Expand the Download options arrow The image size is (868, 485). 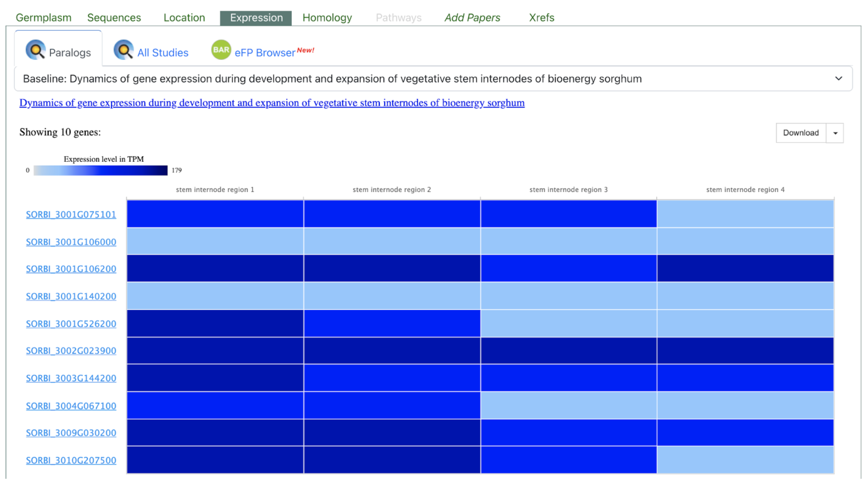835,133
